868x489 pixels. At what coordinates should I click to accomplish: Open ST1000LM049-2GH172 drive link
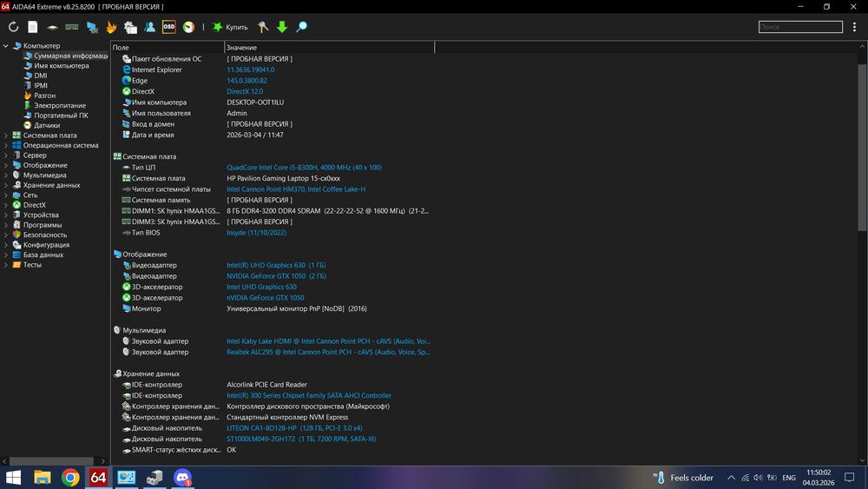tap(301, 439)
